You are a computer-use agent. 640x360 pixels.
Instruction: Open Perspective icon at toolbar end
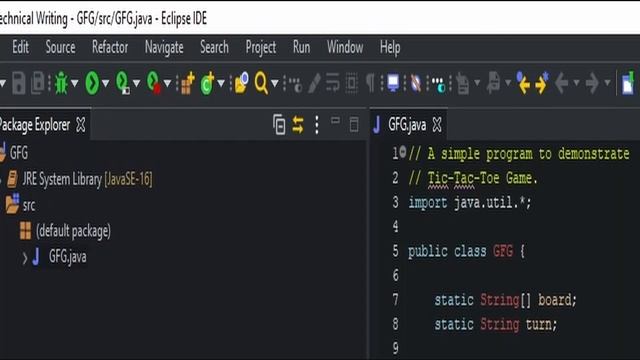pos(628,83)
